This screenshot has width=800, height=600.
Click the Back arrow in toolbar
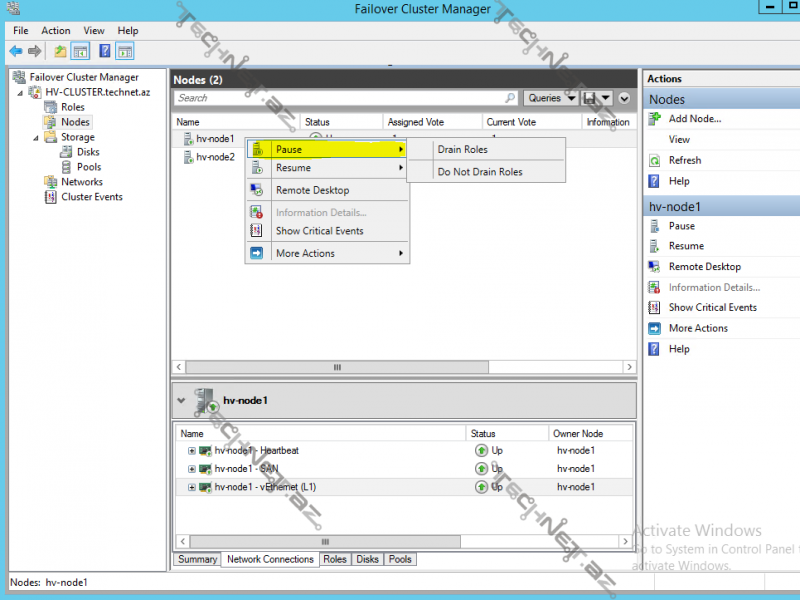click(16, 51)
